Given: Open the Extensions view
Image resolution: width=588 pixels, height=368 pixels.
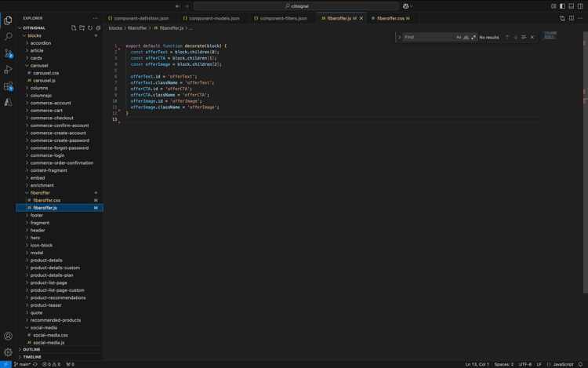Looking at the screenshot, I should point(8,86).
